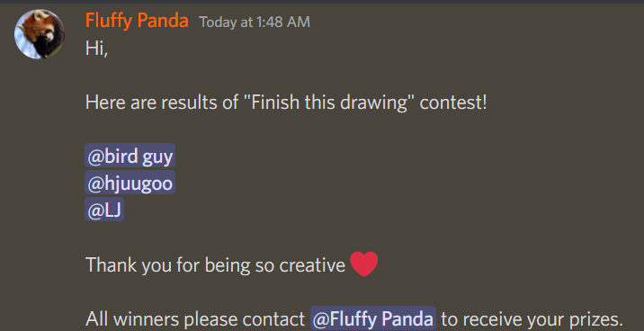
Task: Click the word "drawing" in the message
Action: [x=372, y=103]
